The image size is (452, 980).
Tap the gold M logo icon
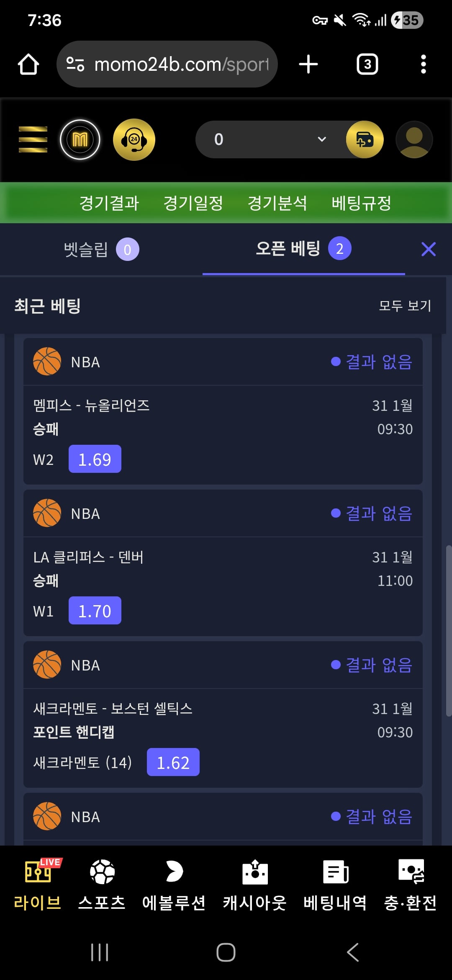[80, 139]
